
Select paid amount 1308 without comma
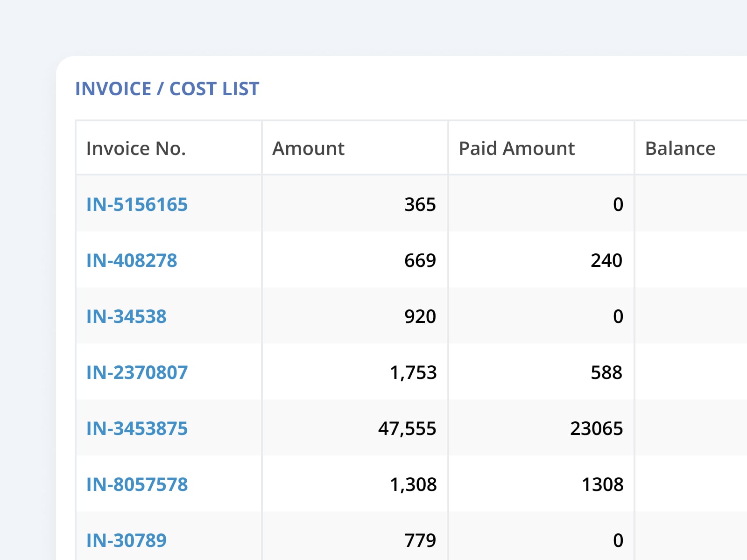[602, 484]
